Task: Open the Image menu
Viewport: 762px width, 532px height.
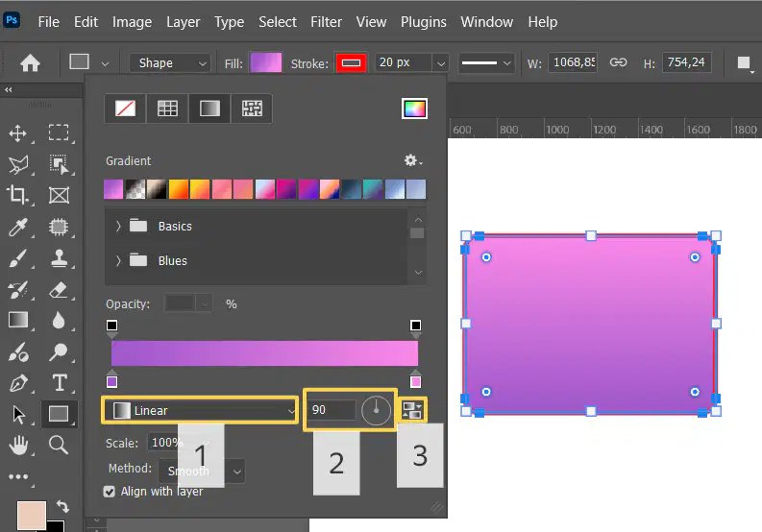Action: pyautogui.click(x=133, y=22)
